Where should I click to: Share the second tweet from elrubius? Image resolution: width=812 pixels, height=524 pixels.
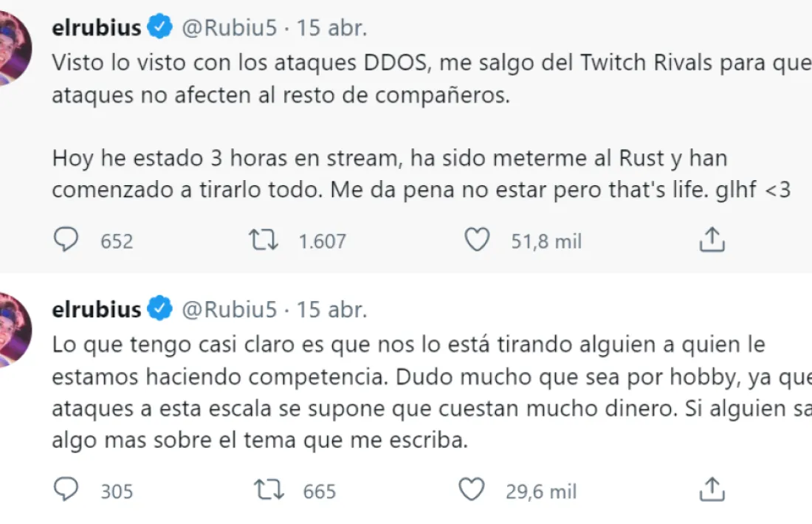pyautogui.click(x=711, y=489)
